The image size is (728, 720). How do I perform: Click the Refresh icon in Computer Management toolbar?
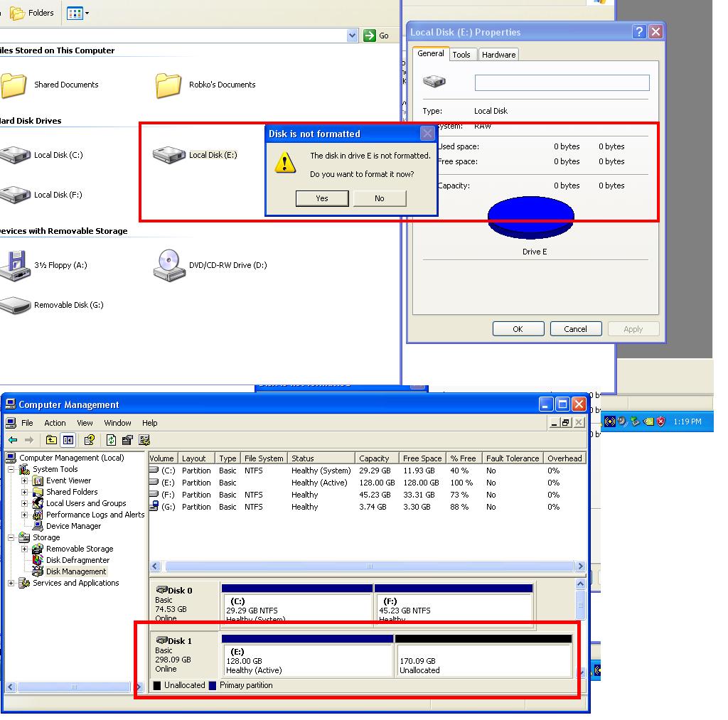[111, 440]
